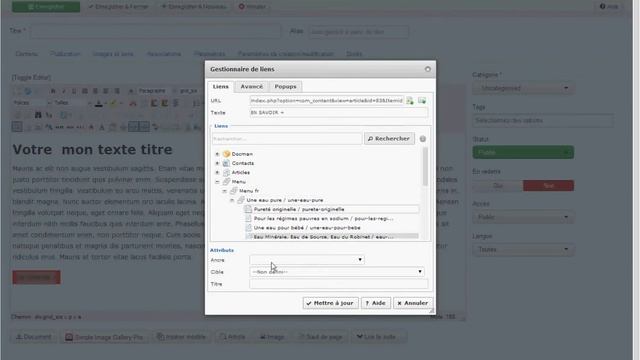Click the round icon beside Rechercher button
The image size is (640, 360).
423,139
